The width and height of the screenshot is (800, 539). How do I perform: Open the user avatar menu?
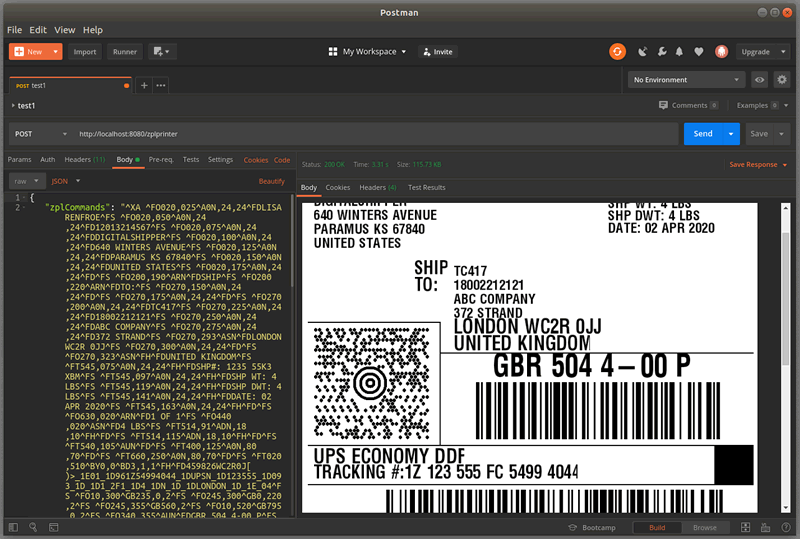coord(722,51)
